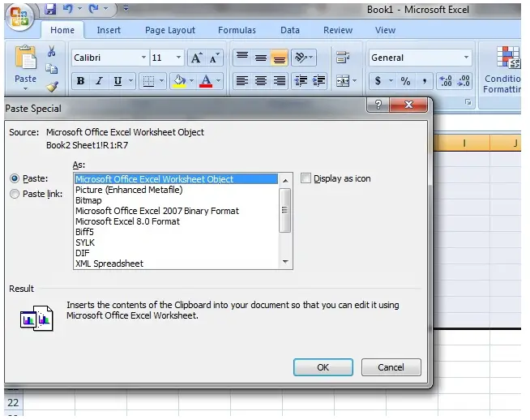Screen dimensions: 530x420
Task: Expand the Merge and Center dropdown arrow
Action: 355,81
